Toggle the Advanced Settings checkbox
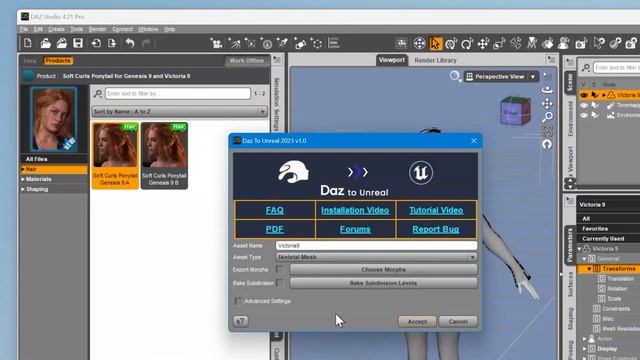 pos(238,301)
